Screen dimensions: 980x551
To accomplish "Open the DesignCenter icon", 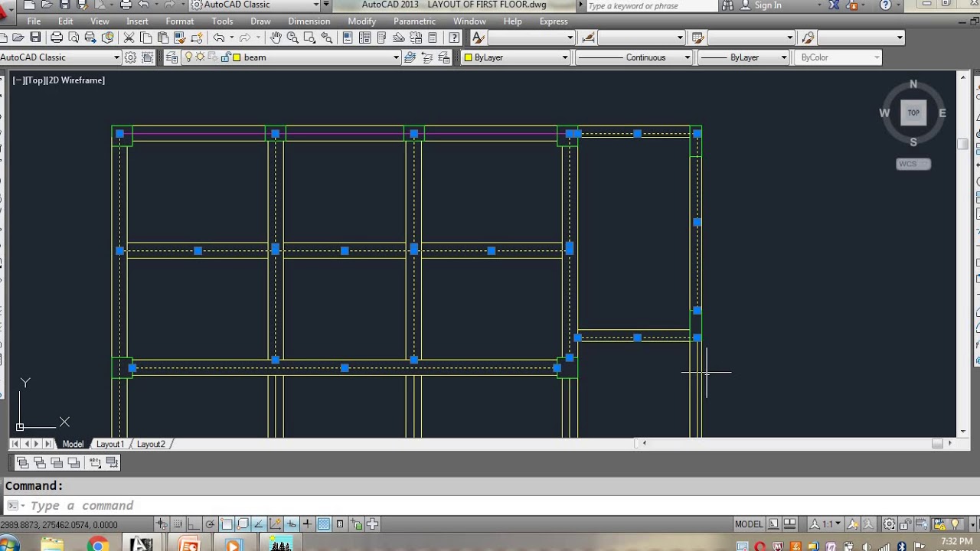I will [x=364, y=37].
